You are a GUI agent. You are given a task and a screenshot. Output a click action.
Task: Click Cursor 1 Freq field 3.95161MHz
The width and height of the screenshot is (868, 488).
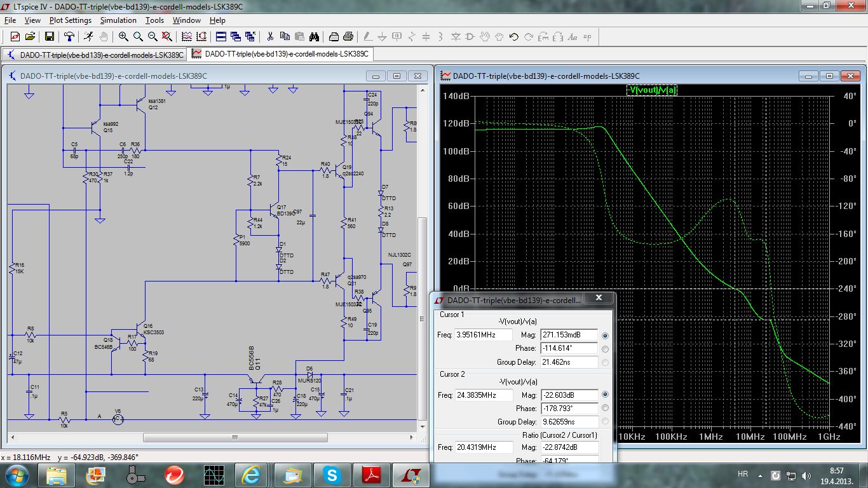484,335
